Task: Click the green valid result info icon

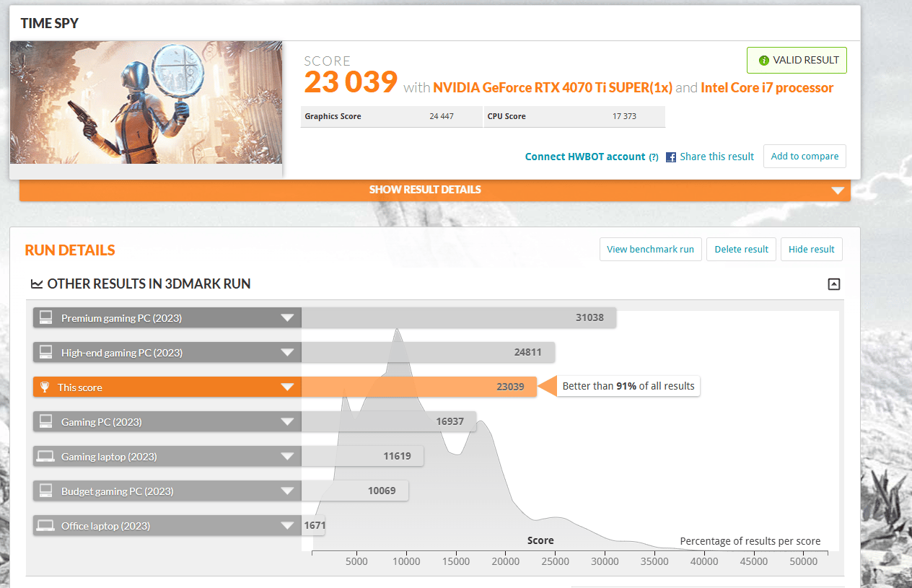Action: [x=763, y=61]
